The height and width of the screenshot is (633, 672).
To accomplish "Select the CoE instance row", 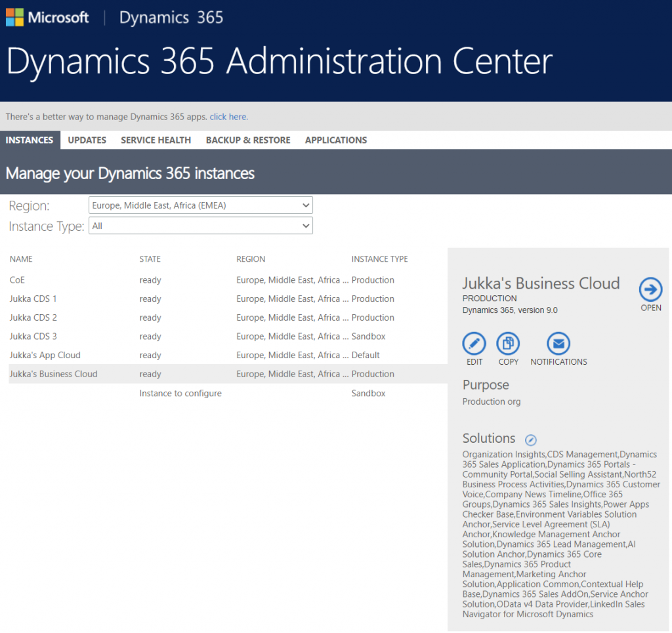I will pyautogui.click(x=228, y=280).
